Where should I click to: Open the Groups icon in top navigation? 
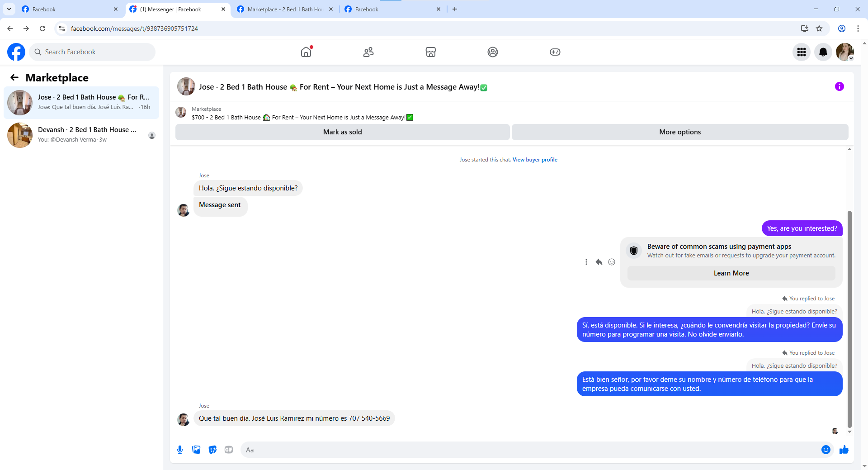(493, 52)
